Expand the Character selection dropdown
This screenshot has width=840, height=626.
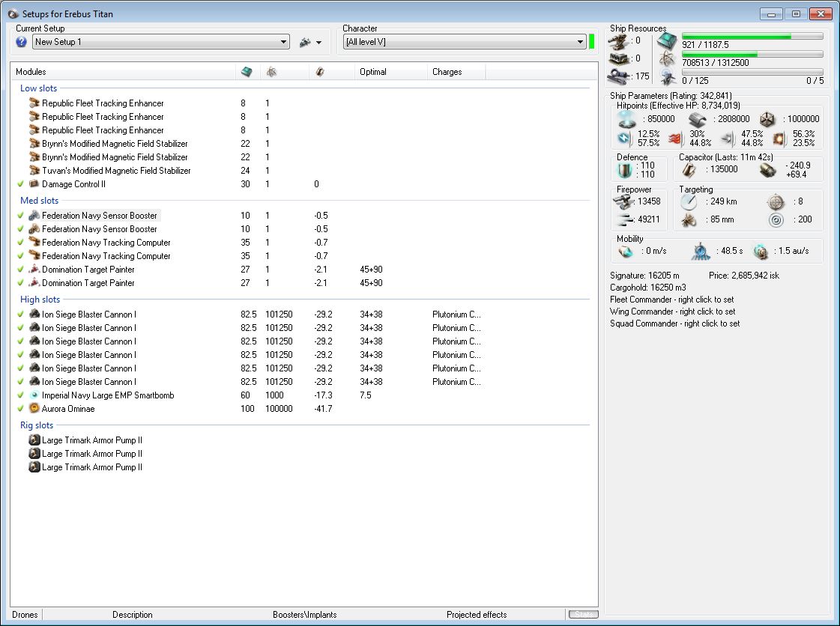[x=581, y=43]
